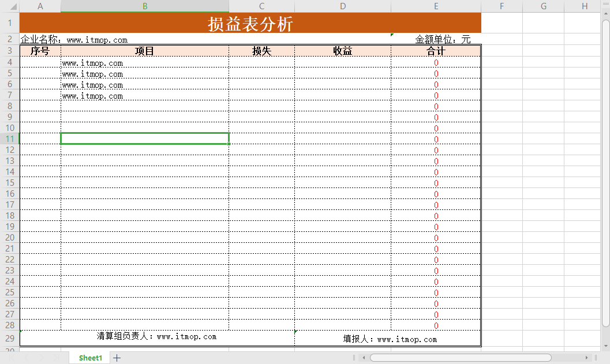Viewport: 610px width, 364px height.
Task: Select column B header
Action: (x=144, y=6)
